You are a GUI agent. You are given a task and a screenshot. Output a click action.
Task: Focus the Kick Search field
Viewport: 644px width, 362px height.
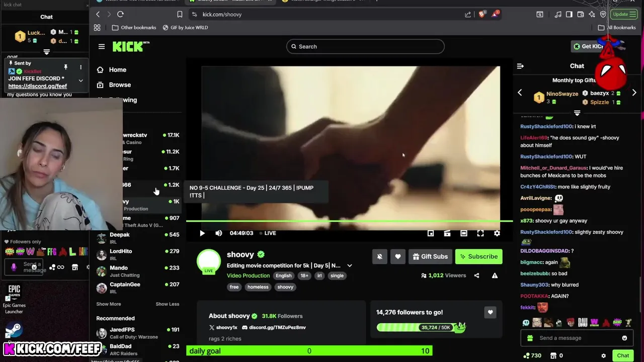(365, 47)
